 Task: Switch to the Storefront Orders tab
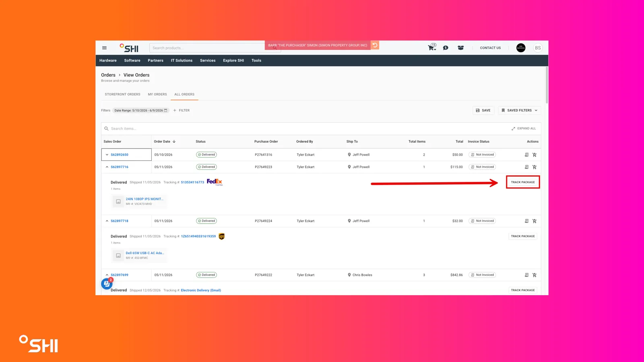tap(122, 95)
